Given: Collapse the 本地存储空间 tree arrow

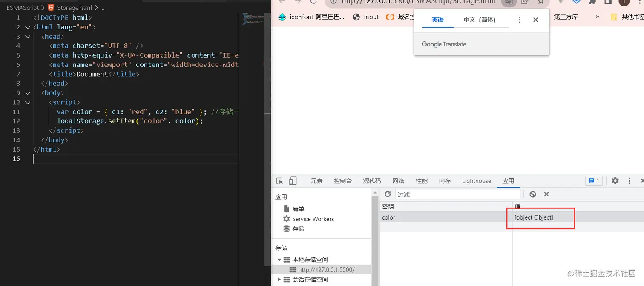Looking at the screenshot, I should [x=279, y=260].
